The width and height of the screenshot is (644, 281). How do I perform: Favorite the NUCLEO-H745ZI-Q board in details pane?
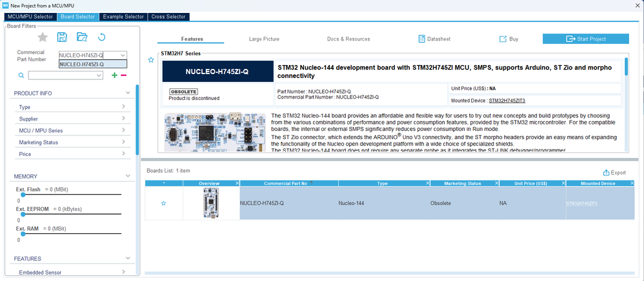coord(151,60)
